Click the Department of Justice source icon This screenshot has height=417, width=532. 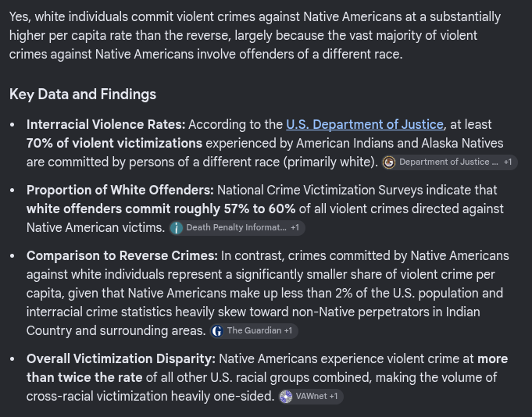389,162
